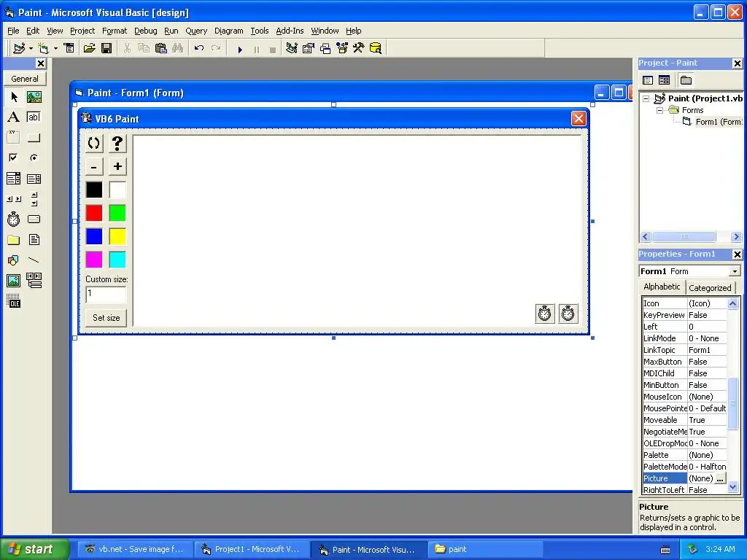Select the ListBox control tool
747x560 pixels.
tap(34, 179)
